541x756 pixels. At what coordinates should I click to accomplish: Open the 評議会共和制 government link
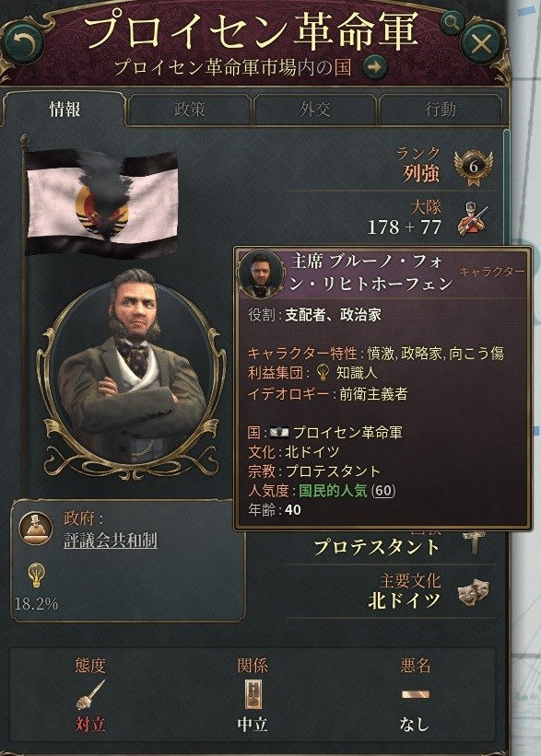pyautogui.click(x=111, y=541)
